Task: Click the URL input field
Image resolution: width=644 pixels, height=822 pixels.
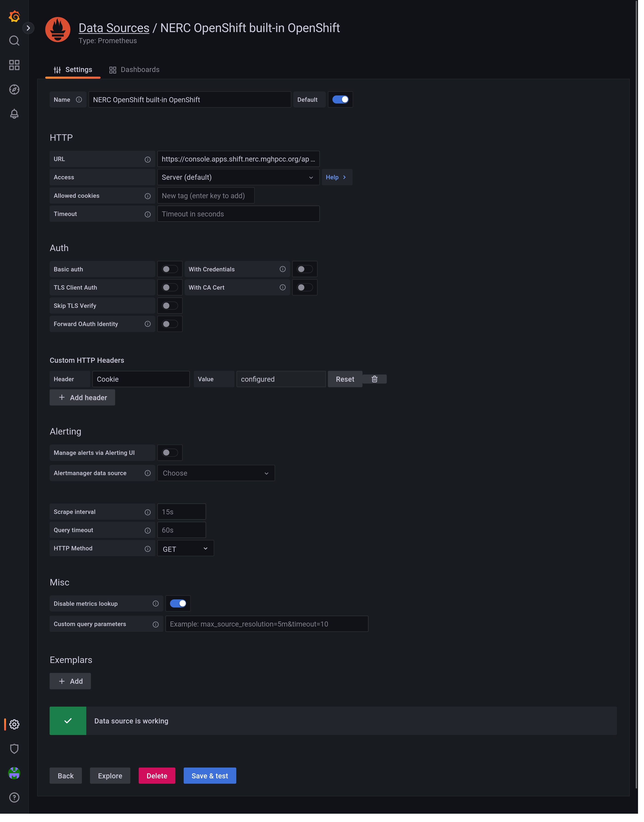Action: click(241, 161)
